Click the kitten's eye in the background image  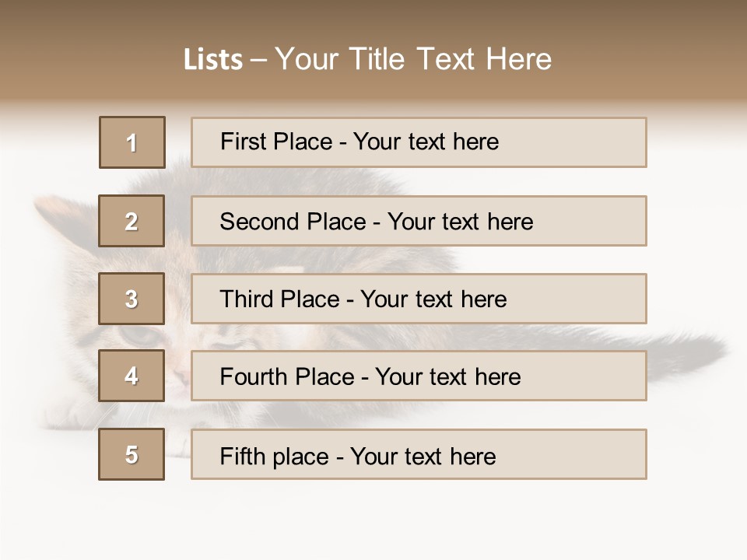[x=139, y=336]
